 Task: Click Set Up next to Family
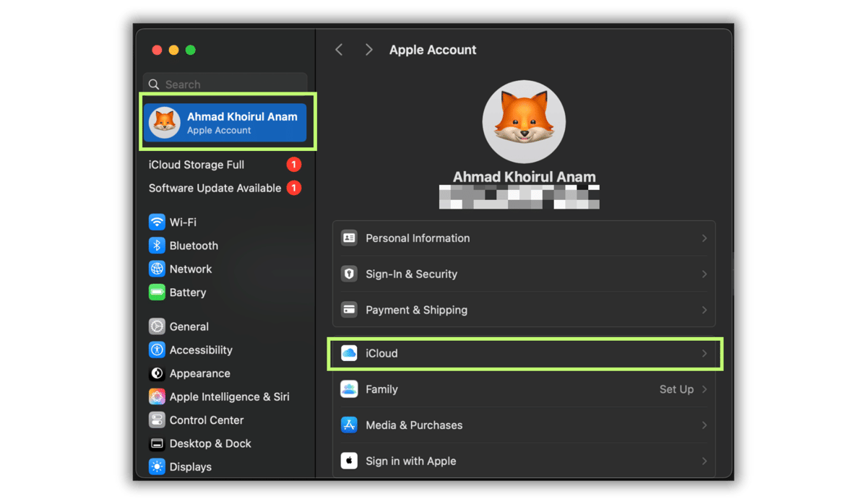(x=678, y=389)
